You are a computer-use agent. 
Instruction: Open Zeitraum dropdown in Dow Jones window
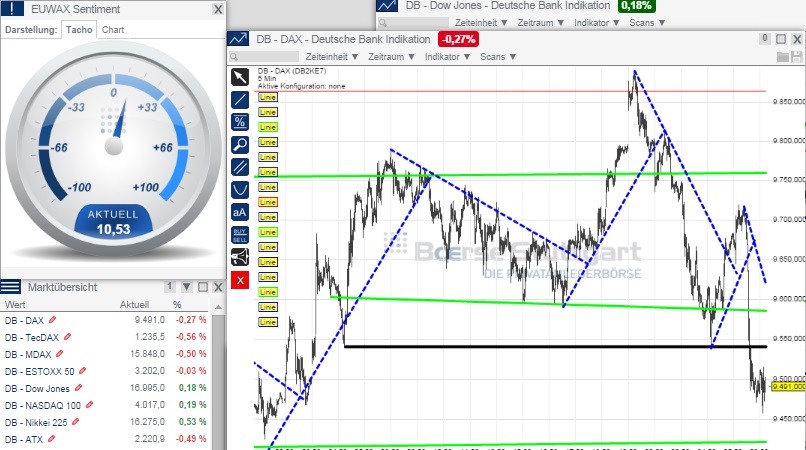(x=541, y=23)
